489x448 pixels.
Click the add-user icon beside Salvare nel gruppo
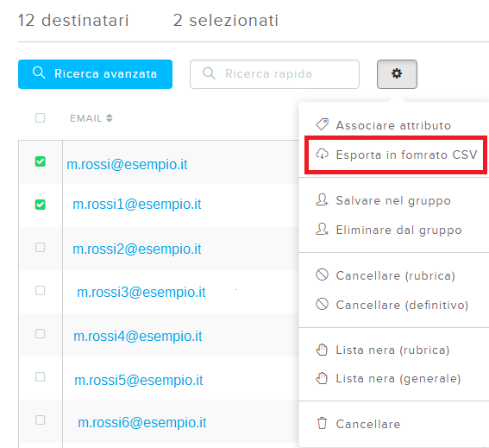pyautogui.click(x=323, y=200)
